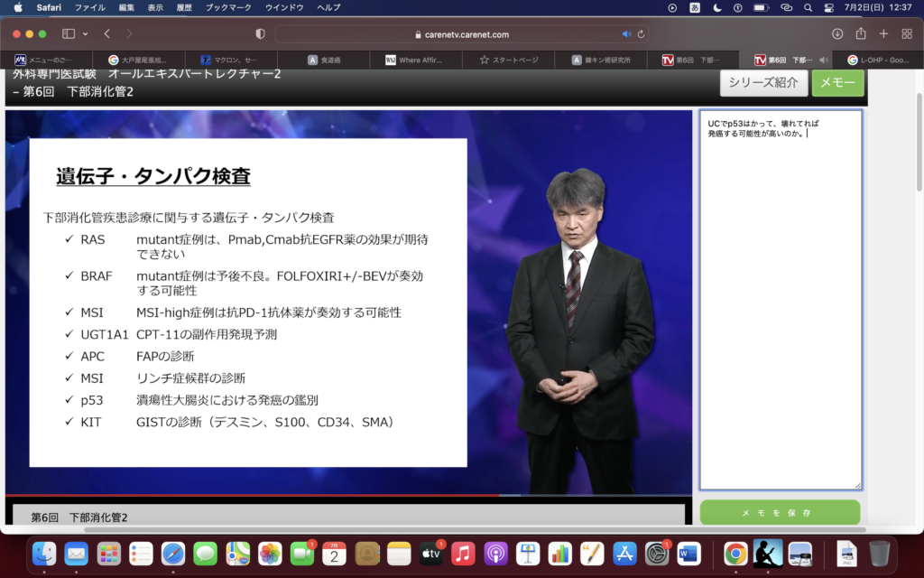Open Google Chrome from the Dock
Viewport: 924px width, 578px height.
[x=735, y=553]
